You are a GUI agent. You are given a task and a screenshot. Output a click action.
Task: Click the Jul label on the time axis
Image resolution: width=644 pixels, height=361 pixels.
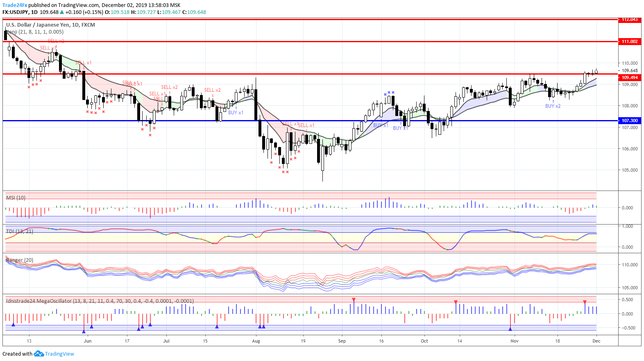click(166, 341)
